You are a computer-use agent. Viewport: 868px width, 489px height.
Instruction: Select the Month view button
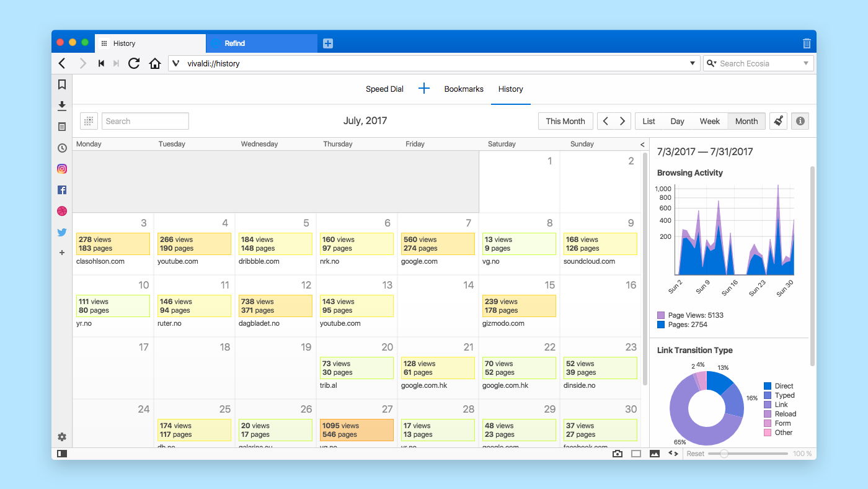(746, 121)
